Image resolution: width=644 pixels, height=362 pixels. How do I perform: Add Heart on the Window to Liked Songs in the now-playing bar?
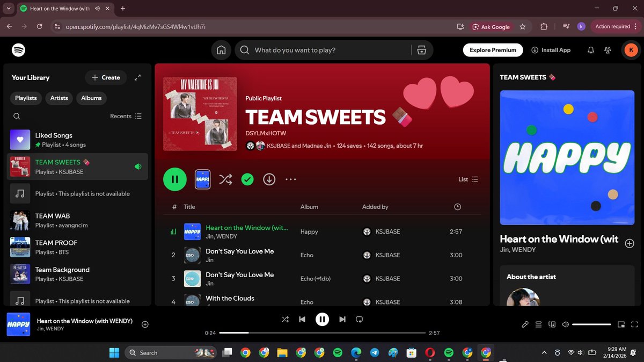click(x=145, y=324)
